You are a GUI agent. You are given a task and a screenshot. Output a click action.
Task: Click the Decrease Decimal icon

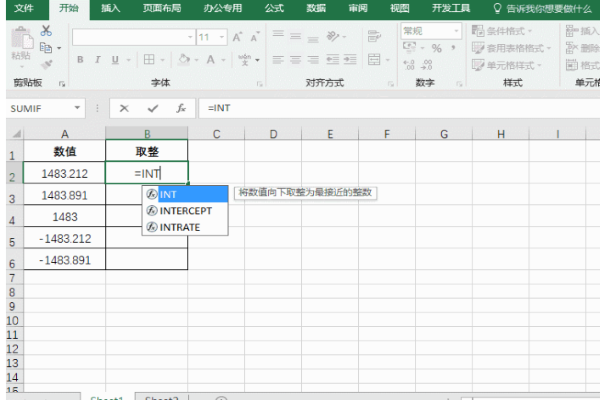pos(426,65)
